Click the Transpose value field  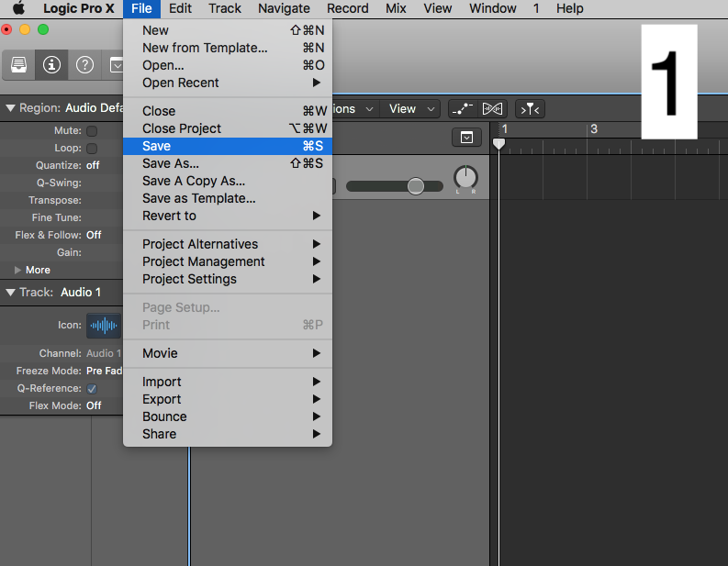[x=104, y=200]
